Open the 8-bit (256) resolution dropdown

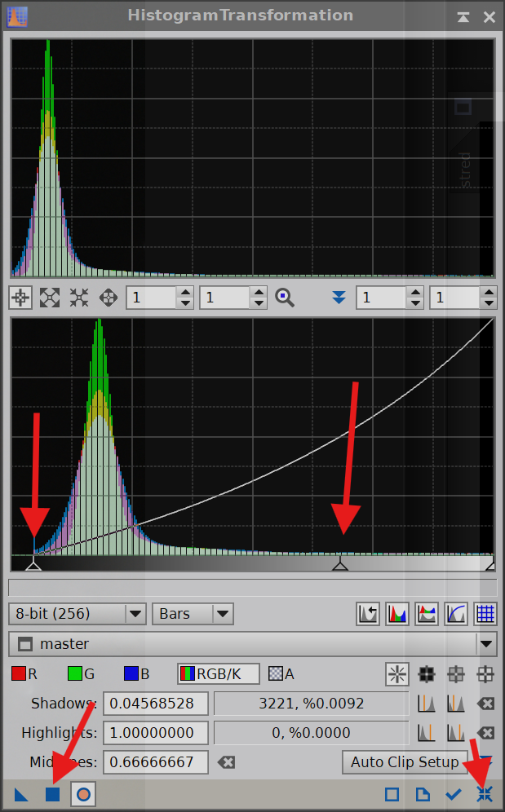click(x=77, y=613)
